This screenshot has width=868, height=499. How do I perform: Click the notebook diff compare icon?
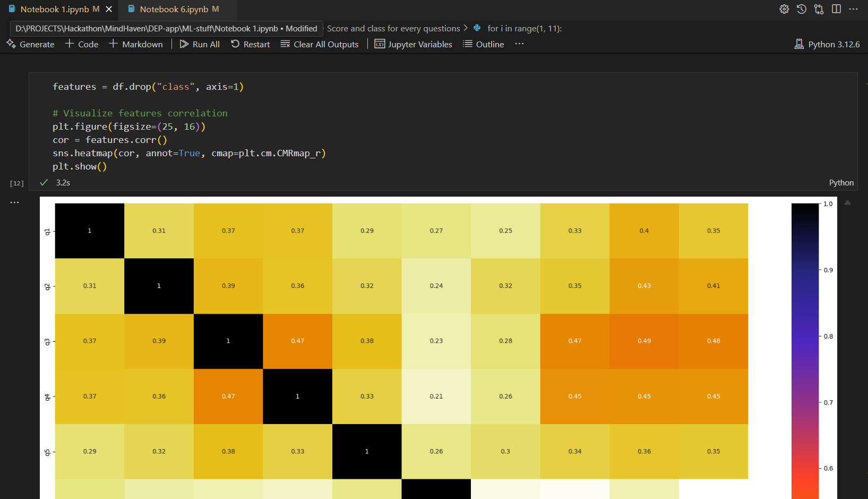[819, 9]
